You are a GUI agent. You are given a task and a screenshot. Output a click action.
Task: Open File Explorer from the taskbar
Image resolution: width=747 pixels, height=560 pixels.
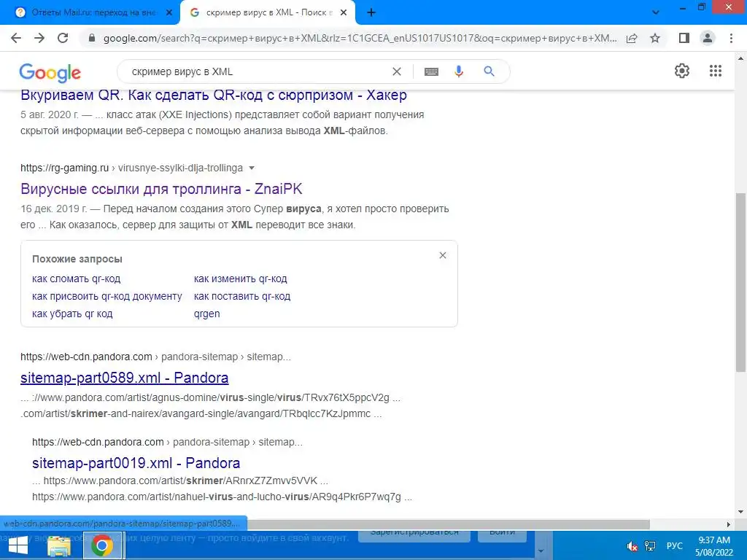[59, 545]
